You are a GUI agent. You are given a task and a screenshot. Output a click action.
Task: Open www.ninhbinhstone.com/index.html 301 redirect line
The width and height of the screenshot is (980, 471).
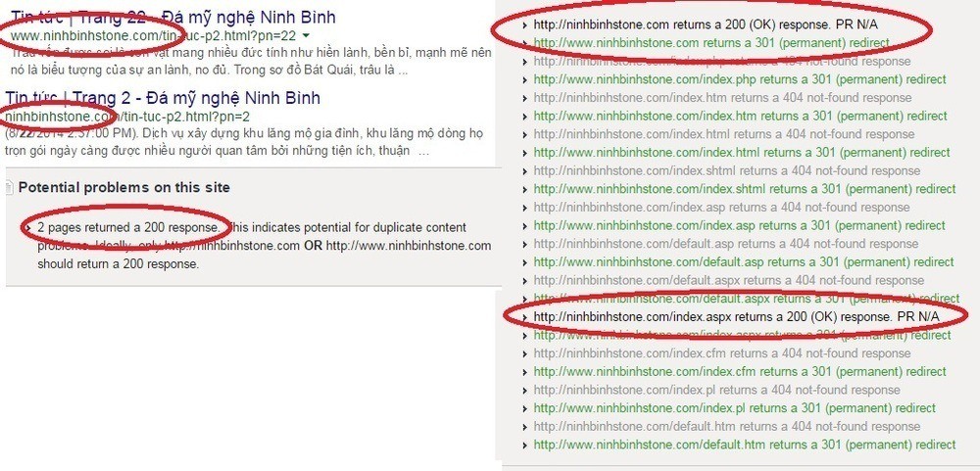[x=741, y=153]
